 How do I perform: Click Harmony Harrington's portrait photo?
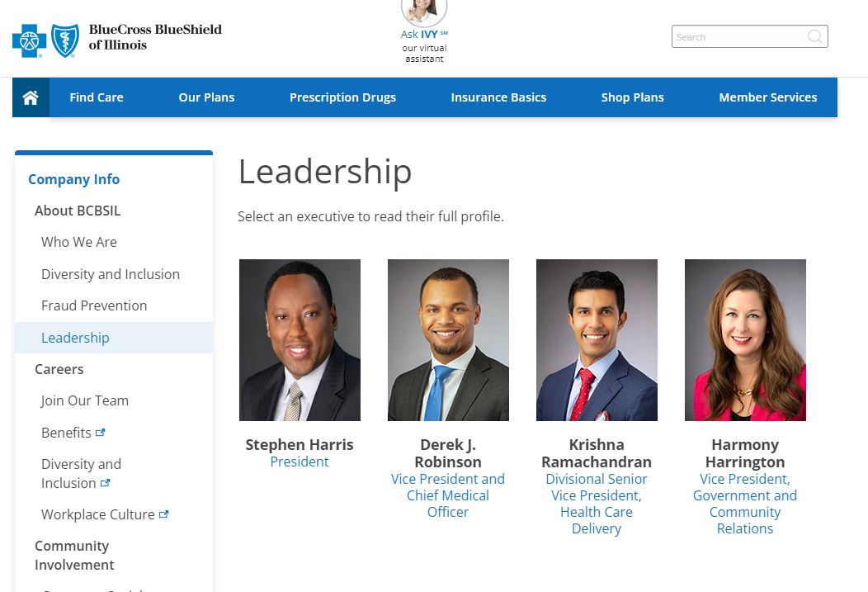coord(745,340)
